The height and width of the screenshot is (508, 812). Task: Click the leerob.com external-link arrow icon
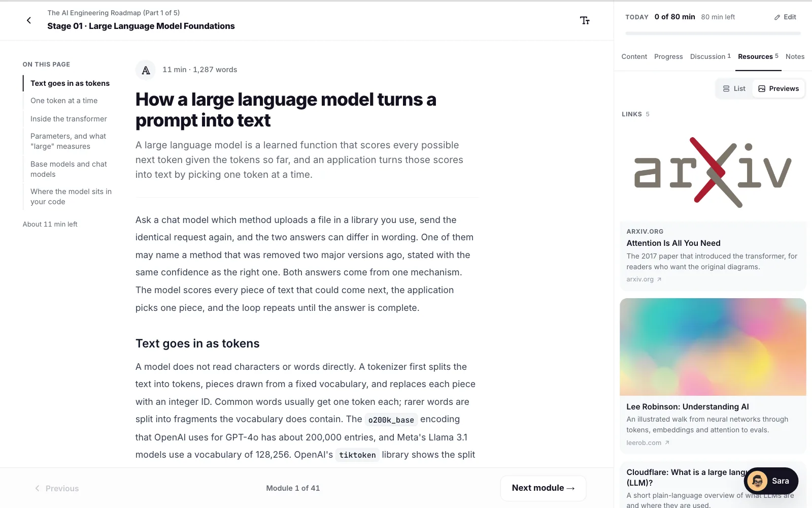pos(667,443)
